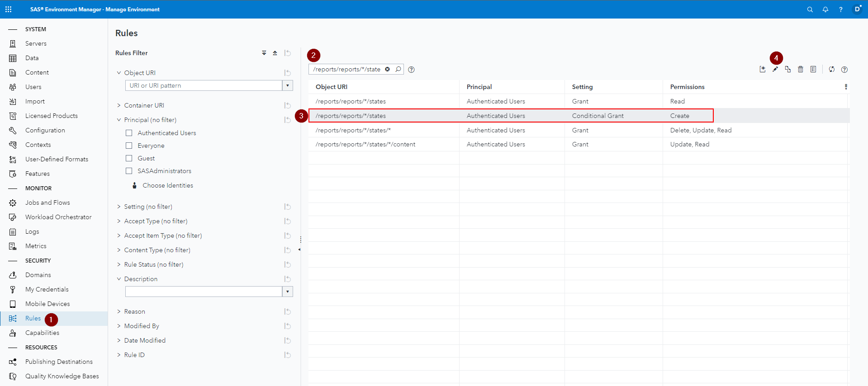Image resolution: width=868 pixels, height=386 pixels.
Task: Tick the SASAdministrators checkbox
Action: pos(129,171)
